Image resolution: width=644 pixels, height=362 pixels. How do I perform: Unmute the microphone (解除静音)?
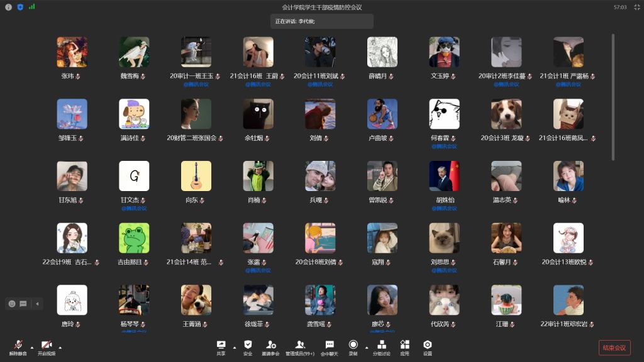click(18, 346)
